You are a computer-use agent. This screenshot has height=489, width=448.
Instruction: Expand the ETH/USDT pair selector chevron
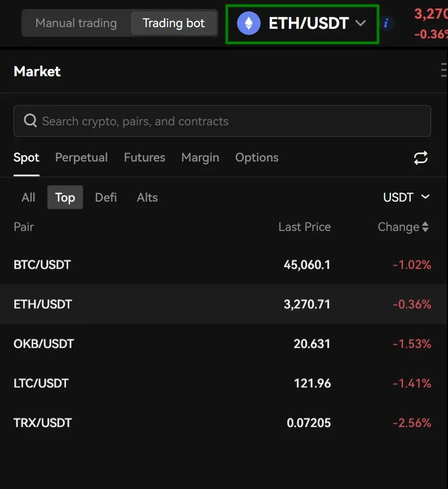[x=361, y=23]
